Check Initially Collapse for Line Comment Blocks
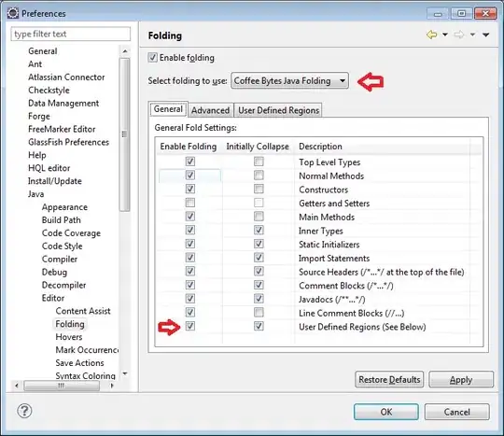The width and height of the screenshot is (504, 436). (x=259, y=312)
